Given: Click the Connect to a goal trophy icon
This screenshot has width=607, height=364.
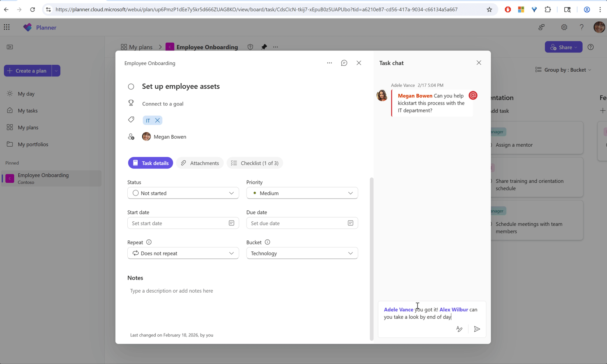Looking at the screenshot, I should point(131,103).
